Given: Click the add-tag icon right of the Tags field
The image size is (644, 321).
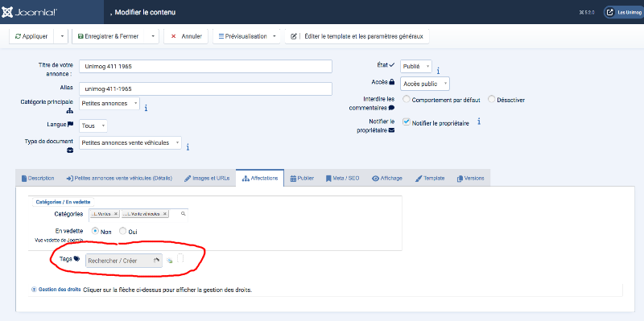Looking at the screenshot, I should click(169, 261).
